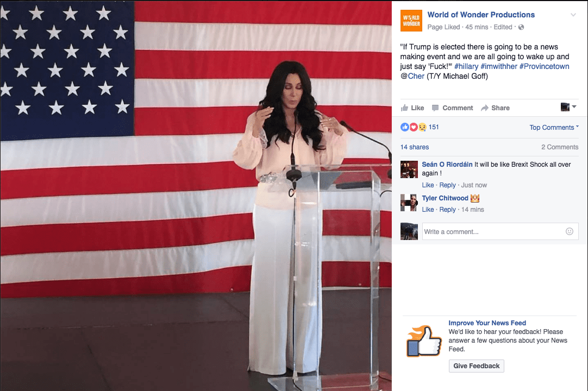View the 14 shares list
This screenshot has width=588, height=391.
(415, 147)
